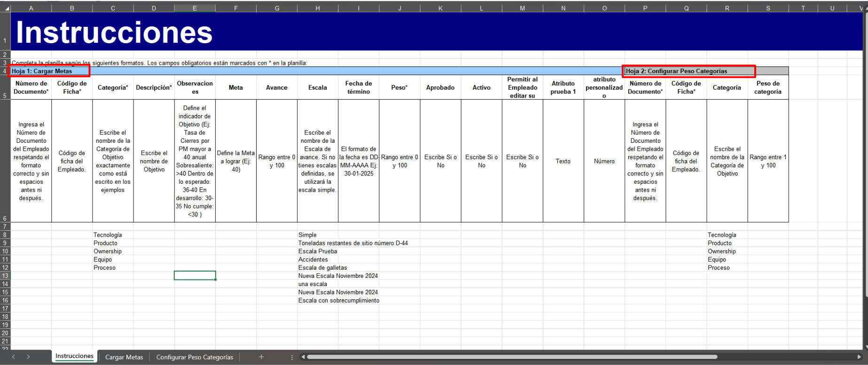Click the 'El formato de la fecha' cell

click(359, 161)
